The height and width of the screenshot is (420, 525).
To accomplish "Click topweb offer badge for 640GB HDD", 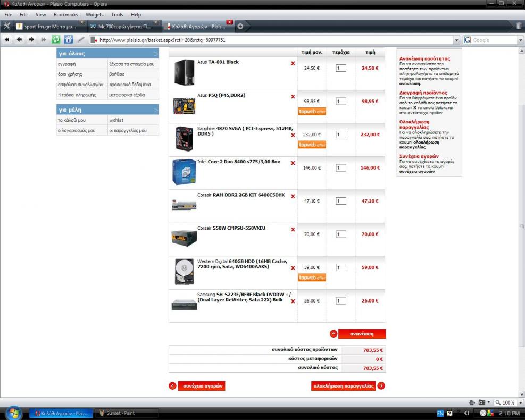I will (312, 278).
